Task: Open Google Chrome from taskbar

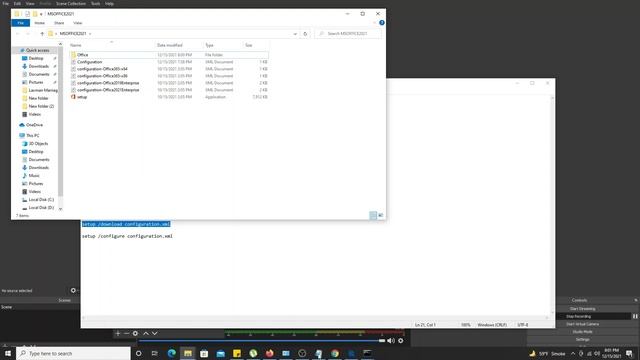Action: pos(335,353)
